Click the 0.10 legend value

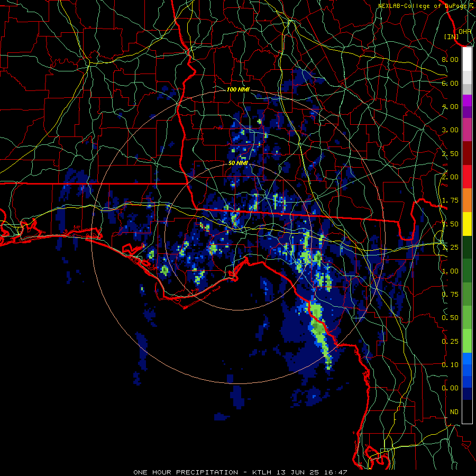(450, 365)
